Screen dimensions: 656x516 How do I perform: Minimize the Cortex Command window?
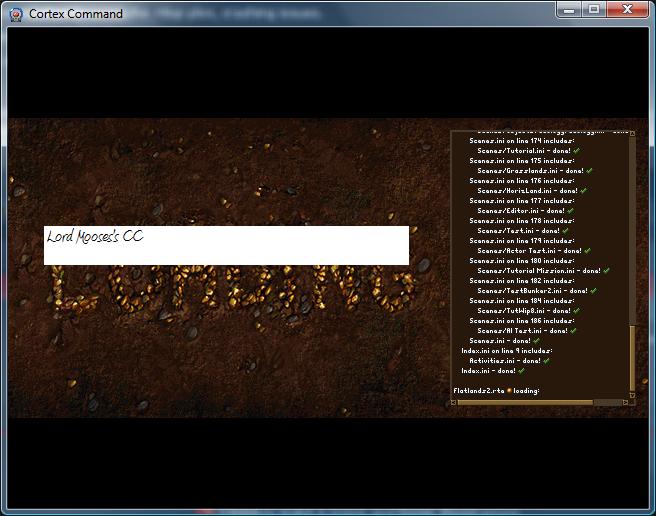point(571,10)
